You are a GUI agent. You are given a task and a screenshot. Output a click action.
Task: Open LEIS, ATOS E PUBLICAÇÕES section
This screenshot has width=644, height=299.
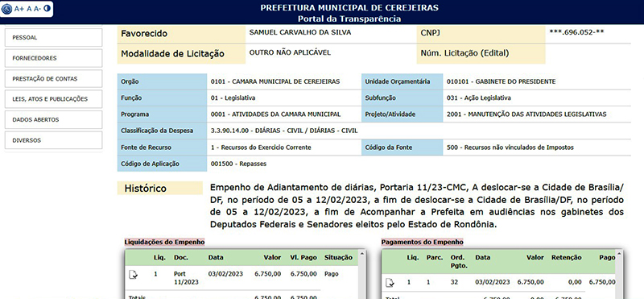[x=53, y=99]
